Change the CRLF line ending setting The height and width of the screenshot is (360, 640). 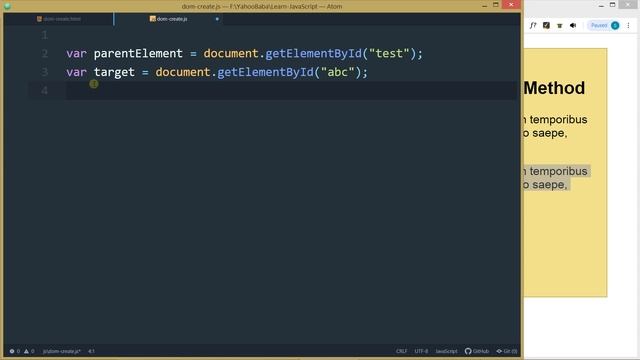[x=402, y=351]
